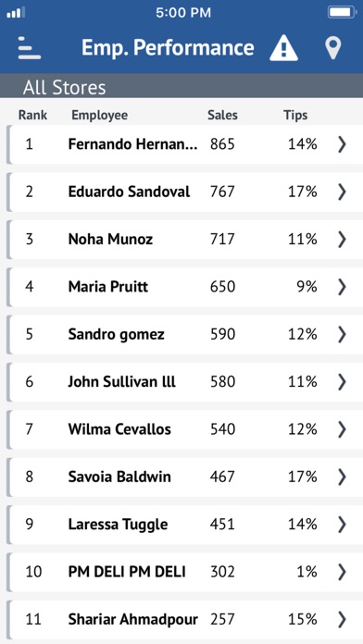The image size is (363, 644).
Task: Open Shariar Ahmadpour row
Action: 184,619
